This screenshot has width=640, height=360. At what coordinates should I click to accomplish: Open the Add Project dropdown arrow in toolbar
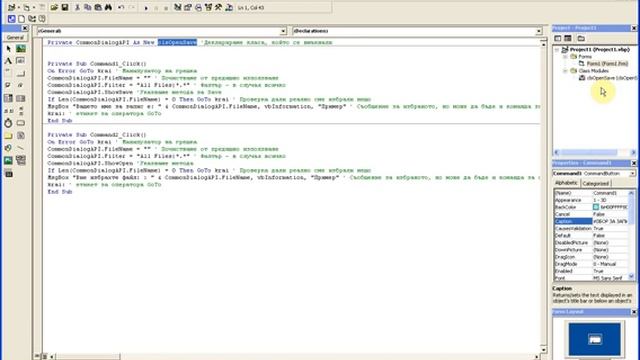18,8
